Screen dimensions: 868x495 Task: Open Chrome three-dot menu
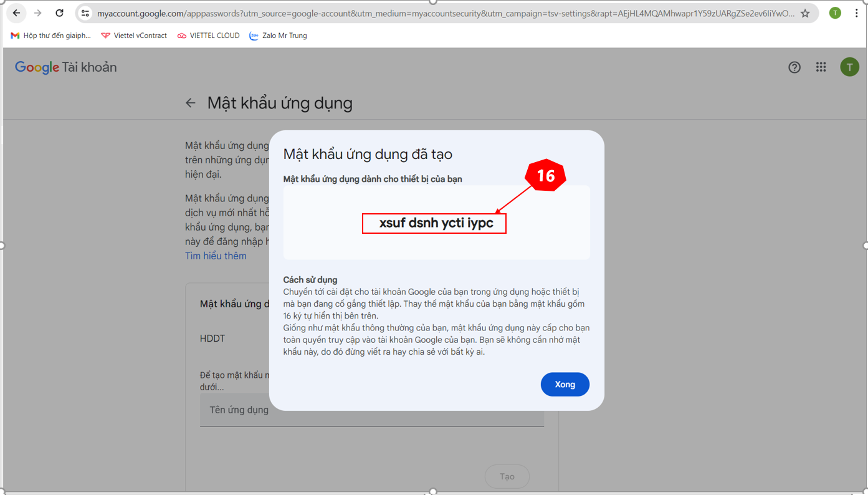(856, 13)
